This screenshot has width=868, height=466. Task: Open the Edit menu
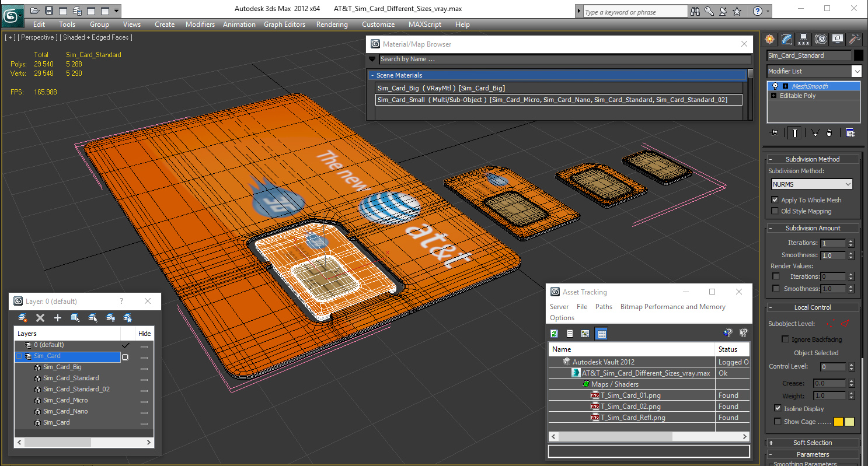tap(39, 24)
